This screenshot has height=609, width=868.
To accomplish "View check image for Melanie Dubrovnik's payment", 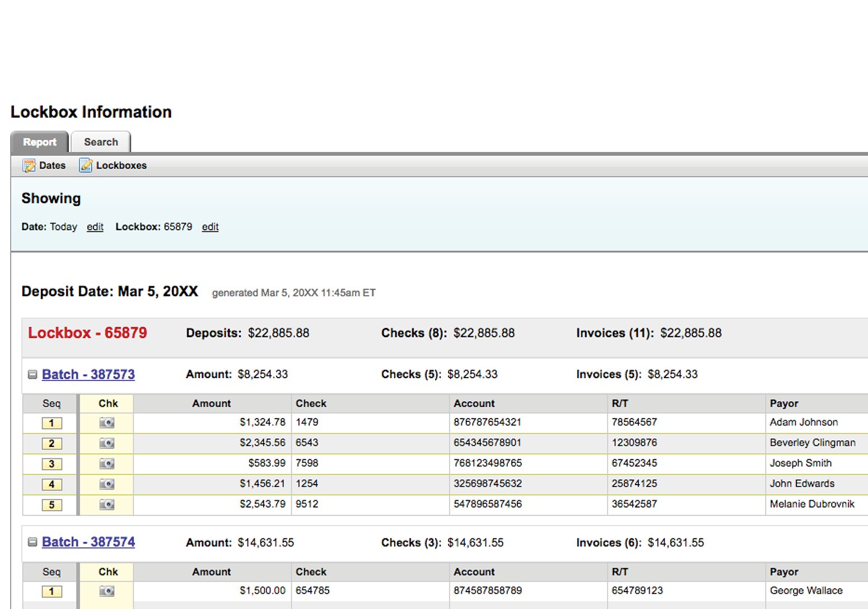I will pyautogui.click(x=106, y=504).
